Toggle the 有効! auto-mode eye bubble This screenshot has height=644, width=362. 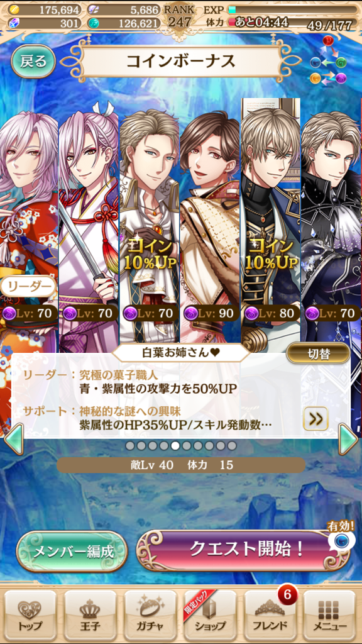(339, 539)
